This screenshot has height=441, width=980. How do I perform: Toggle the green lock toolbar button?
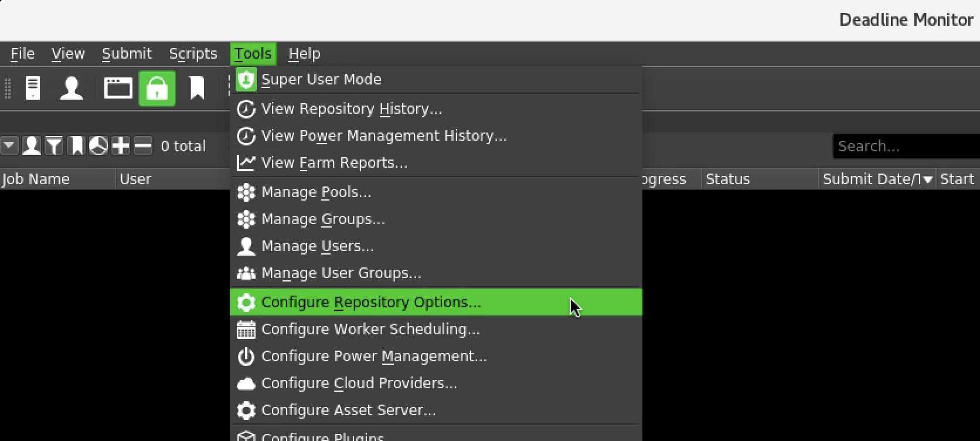pyautogui.click(x=157, y=89)
